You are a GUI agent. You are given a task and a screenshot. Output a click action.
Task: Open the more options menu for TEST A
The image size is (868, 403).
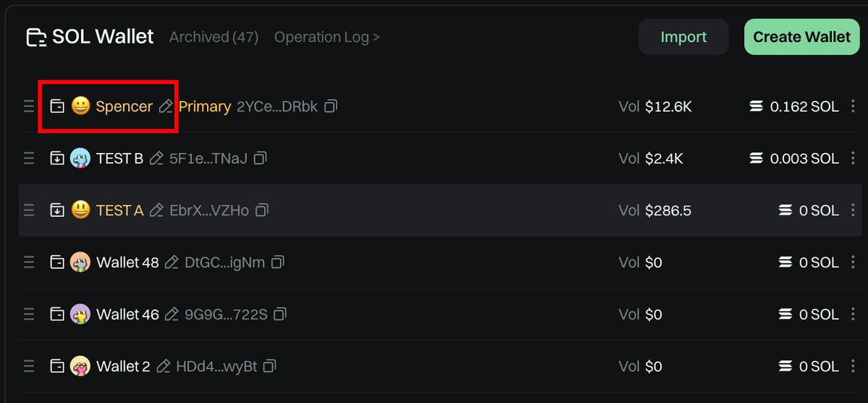point(853,210)
